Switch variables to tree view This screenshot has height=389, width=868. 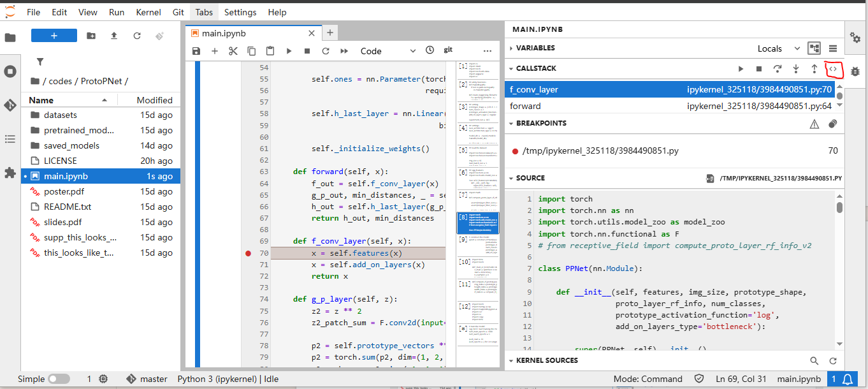point(813,48)
